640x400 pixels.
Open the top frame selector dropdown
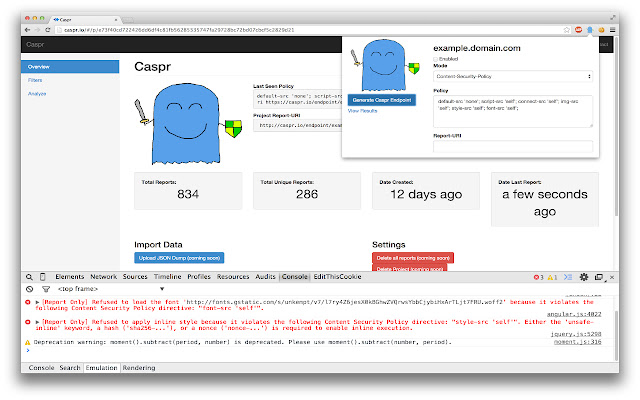pos(111,289)
